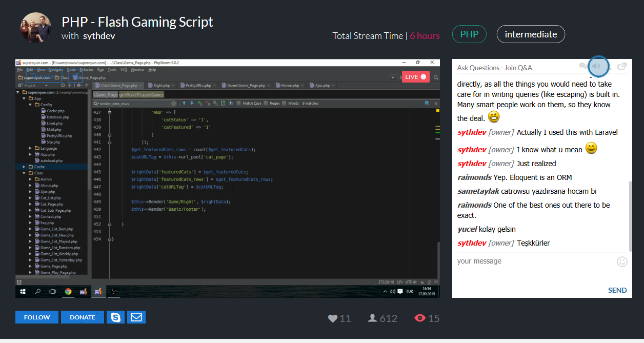Screen dimensions: 644x343
Task: Click the TUR keyboard language indicator
Action: [x=410, y=291]
